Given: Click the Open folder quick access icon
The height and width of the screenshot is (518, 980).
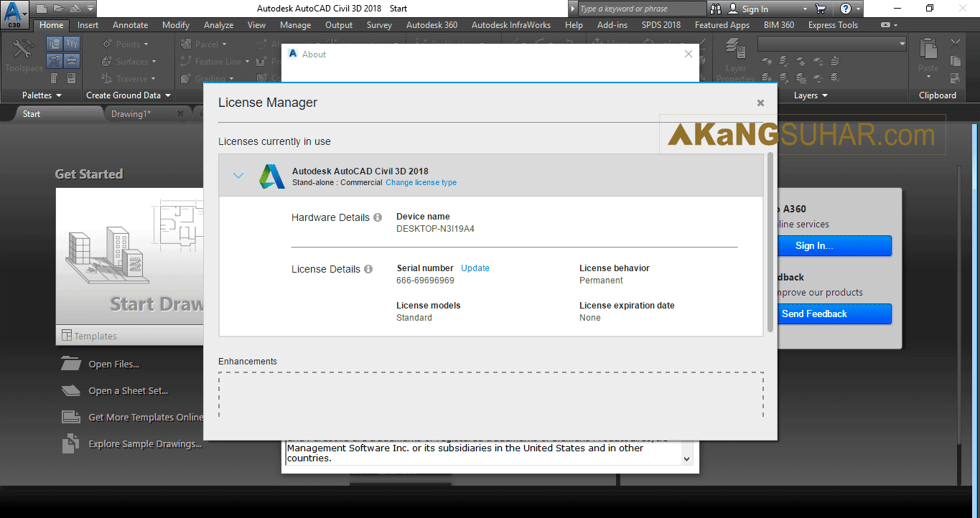Looking at the screenshot, I should [58, 9].
